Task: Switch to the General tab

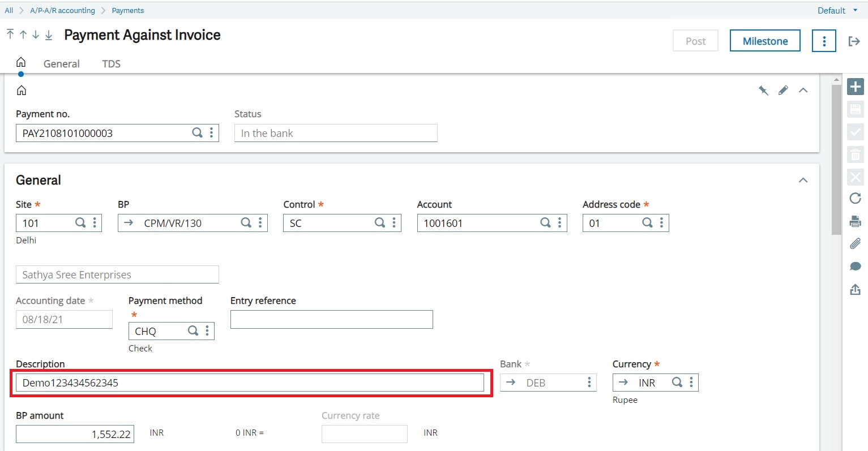Action: point(62,64)
